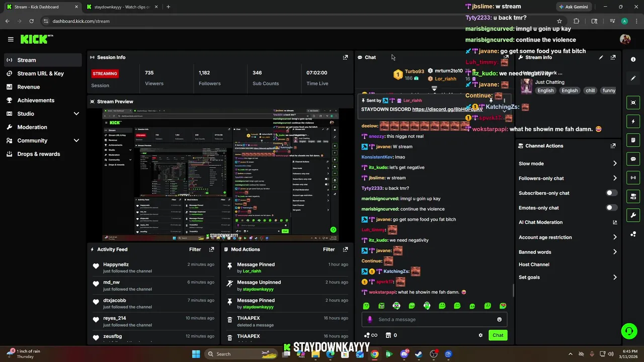644x362 pixels.
Task: Click the chat bubble icon in right rail
Action: (x=633, y=159)
